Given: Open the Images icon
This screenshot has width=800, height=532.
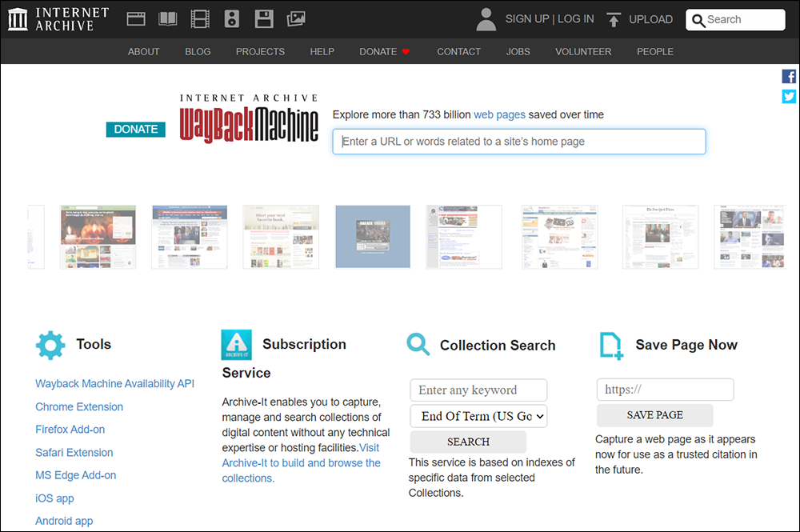Looking at the screenshot, I should [x=296, y=19].
